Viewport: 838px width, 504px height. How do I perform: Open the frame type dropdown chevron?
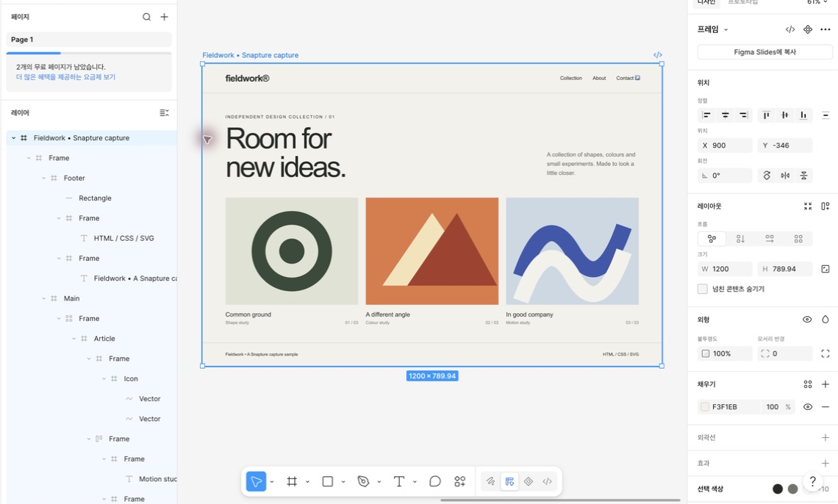coord(726,30)
